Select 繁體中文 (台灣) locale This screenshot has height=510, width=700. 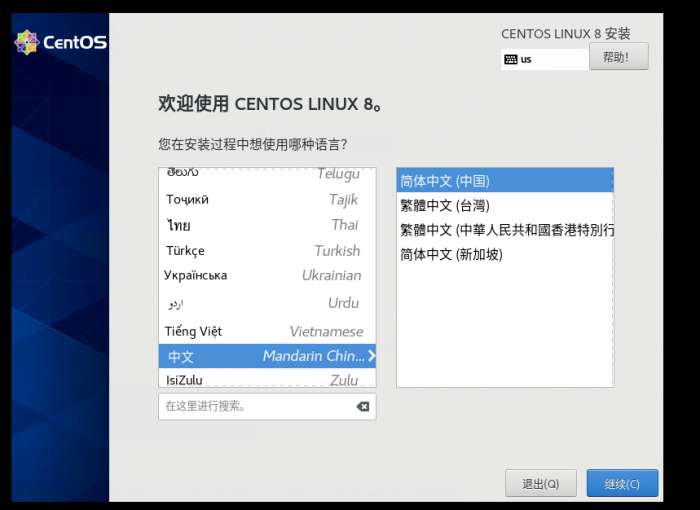tap(505, 205)
